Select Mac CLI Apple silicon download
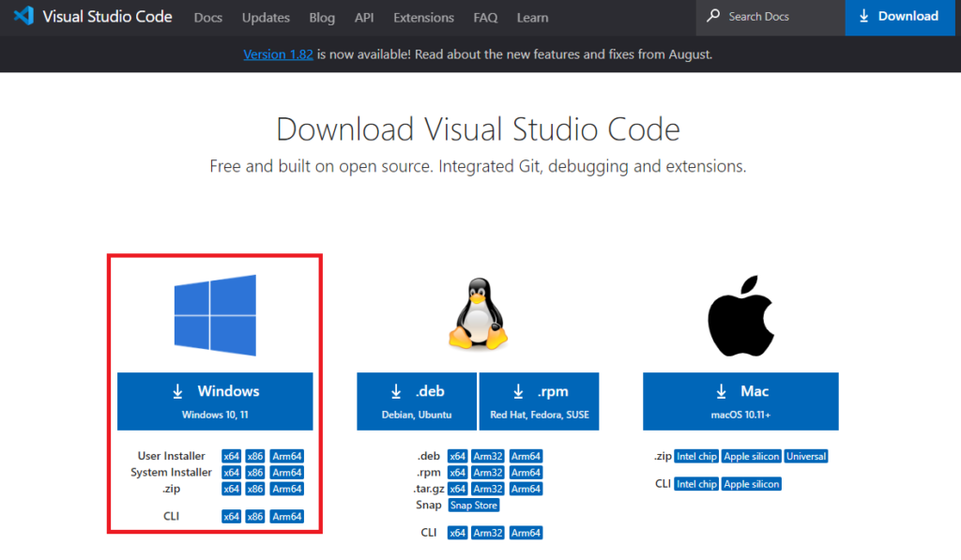The image size is (961, 560). pyautogui.click(x=752, y=484)
